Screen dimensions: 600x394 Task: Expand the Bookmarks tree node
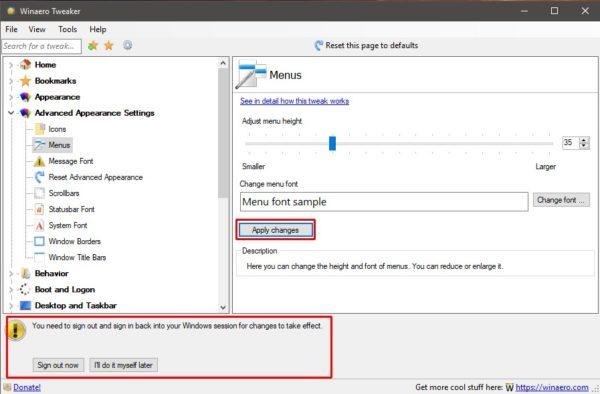coord(11,81)
